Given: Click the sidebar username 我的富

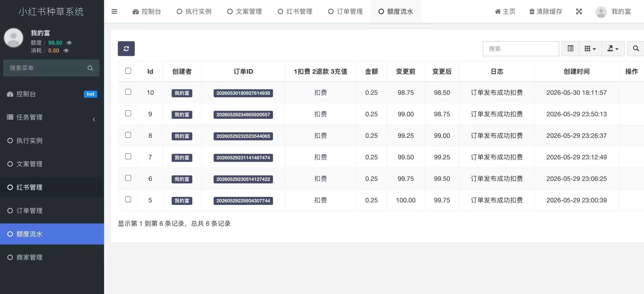Looking at the screenshot, I should pos(40,33).
